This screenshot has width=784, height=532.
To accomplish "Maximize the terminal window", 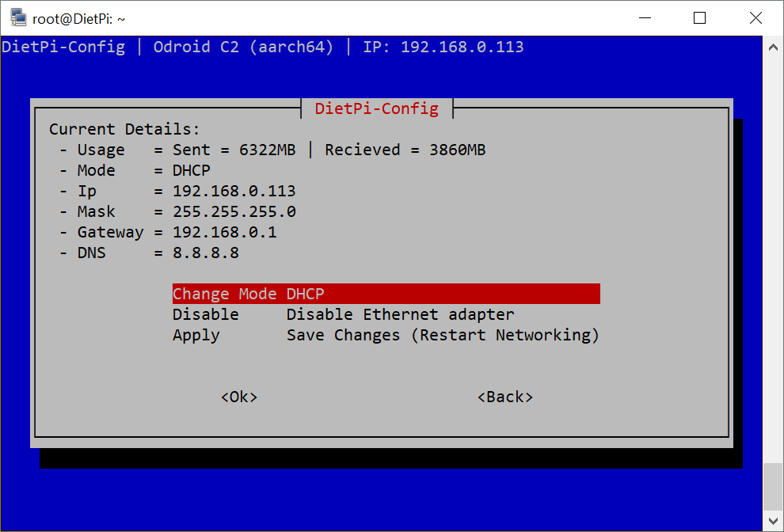I will (699, 18).
